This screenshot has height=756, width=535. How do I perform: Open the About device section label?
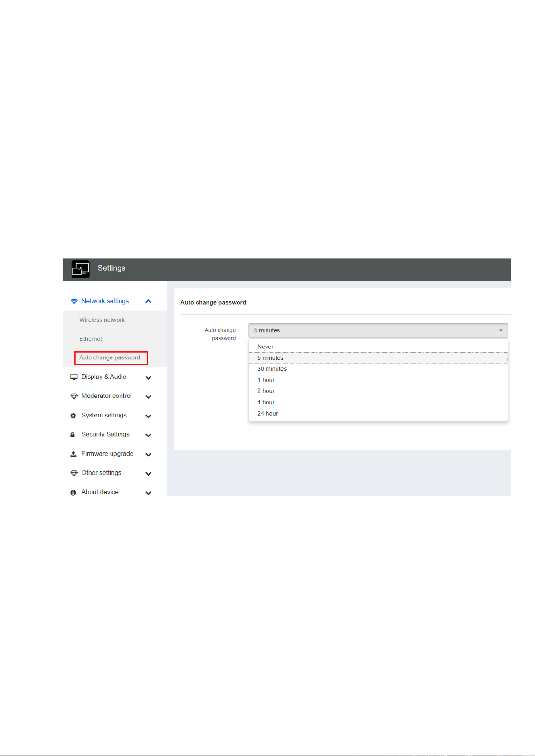tap(100, 492)
